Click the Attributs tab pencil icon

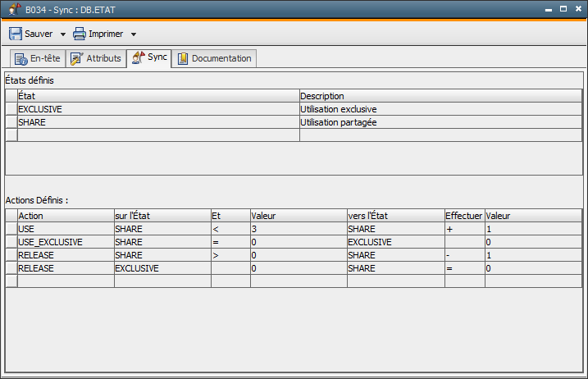(x=77, y=58)
